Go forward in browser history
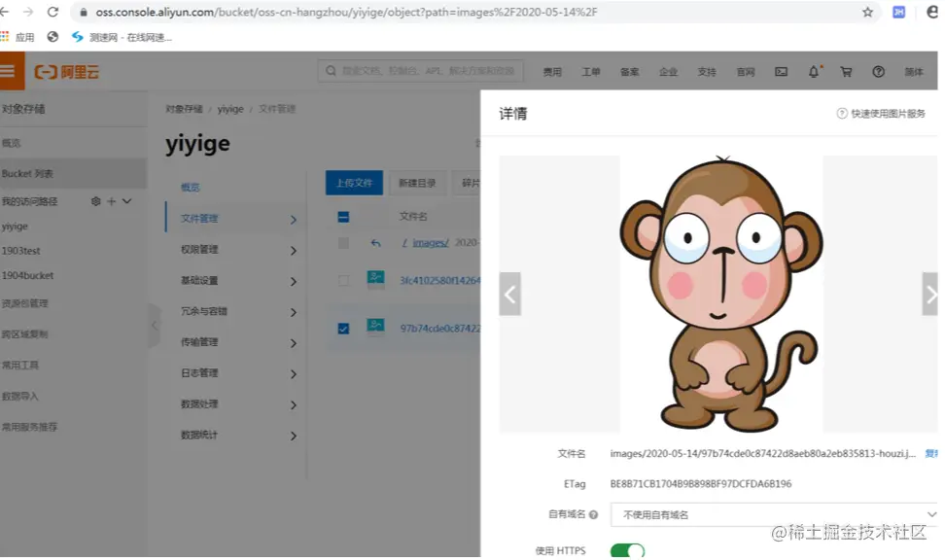Screen dimensions: 945x560 click(x=28, y=12)
